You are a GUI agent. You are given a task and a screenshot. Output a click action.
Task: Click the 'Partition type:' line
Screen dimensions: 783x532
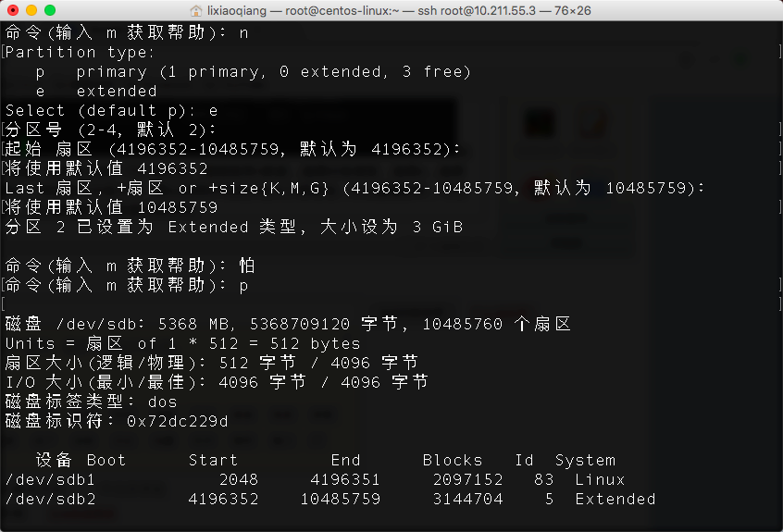point(81,52)
